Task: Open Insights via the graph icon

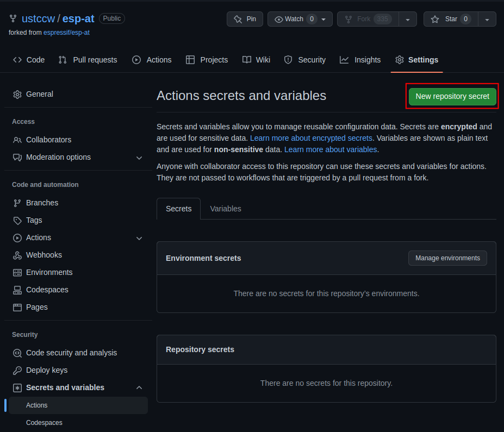Action: (344, 60)
